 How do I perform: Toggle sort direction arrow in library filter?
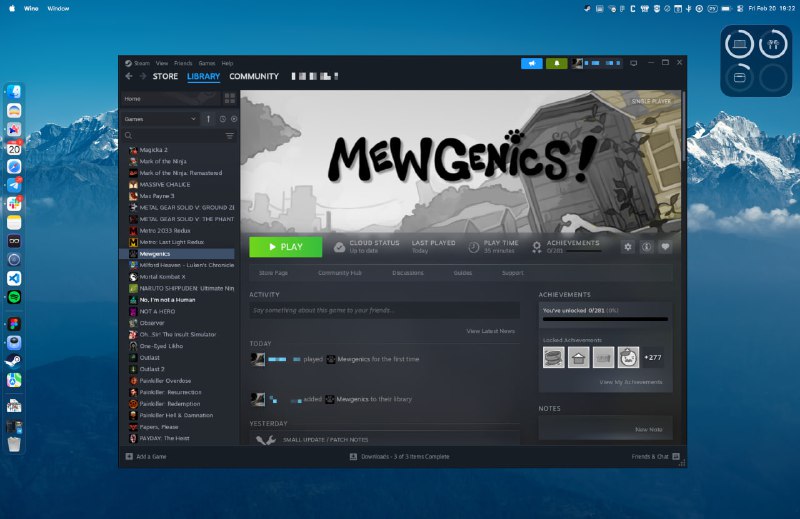[208, 119]
